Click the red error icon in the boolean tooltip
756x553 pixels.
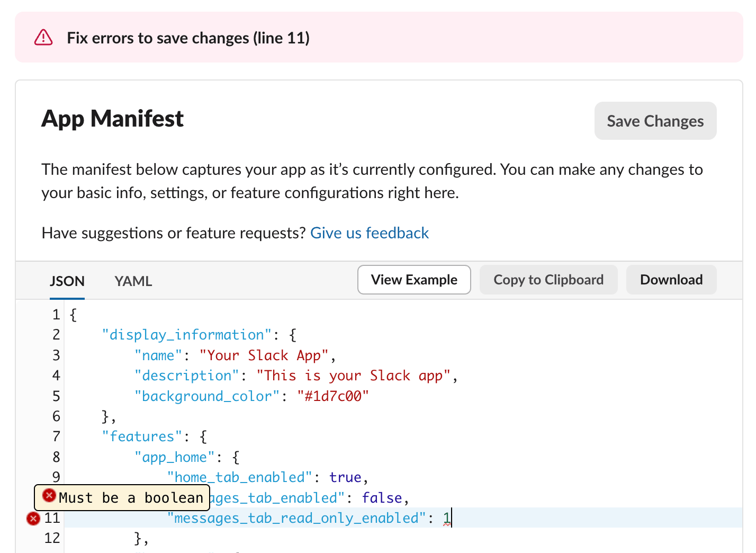click(49, 496)
